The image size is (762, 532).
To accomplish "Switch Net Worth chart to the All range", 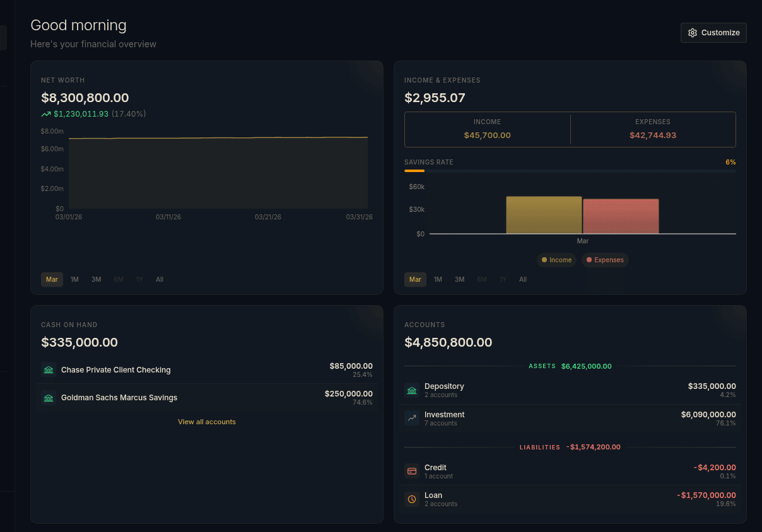I will [160, 279].
